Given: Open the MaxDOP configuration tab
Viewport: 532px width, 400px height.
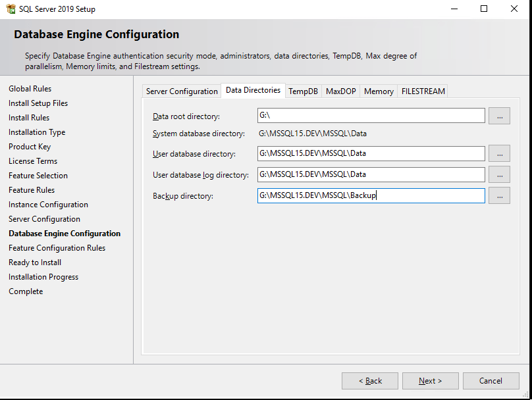Looking at the screenshot, I should [x=340, y=91].
